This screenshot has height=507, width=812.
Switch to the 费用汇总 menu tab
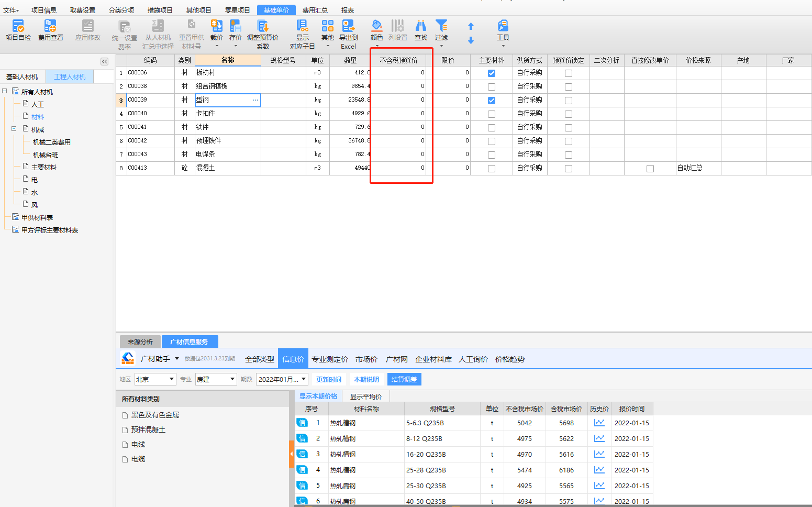(x=315, y=10)
